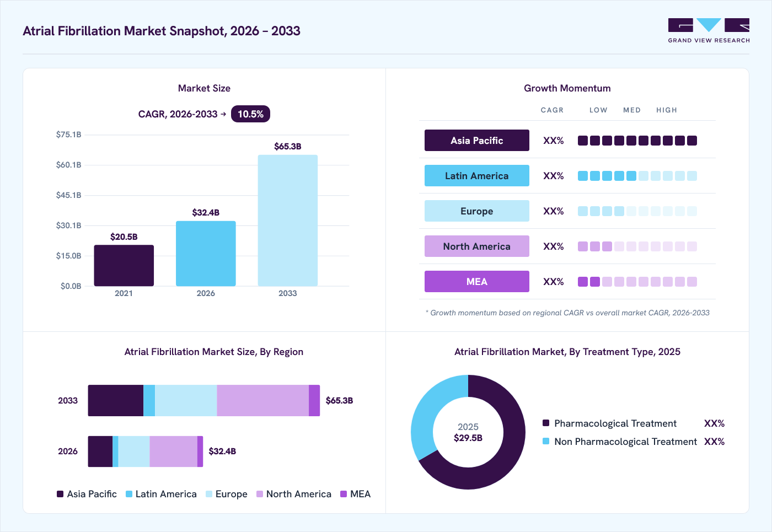The image size is (772, 532).
Task: Click the 2025 $29.5B donut center label
Action: pyautogui.click(x=468, y=432)
